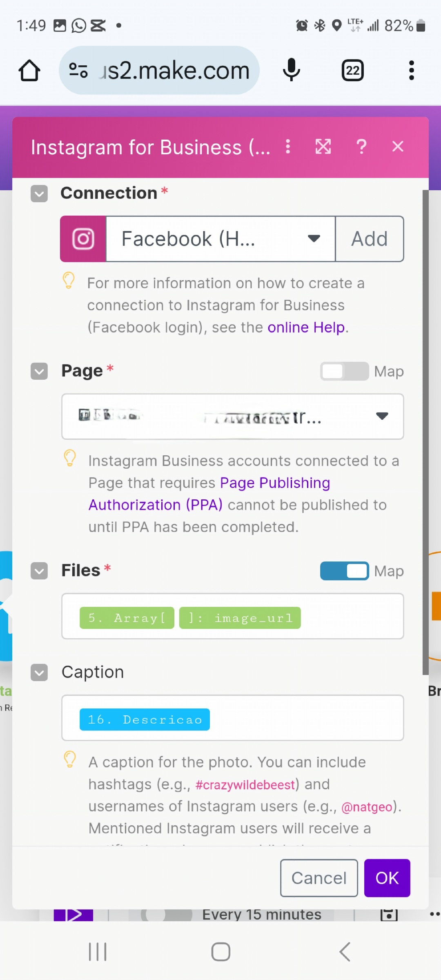Click the run scenario play icon
441x980 pixels.
point(73,915)
